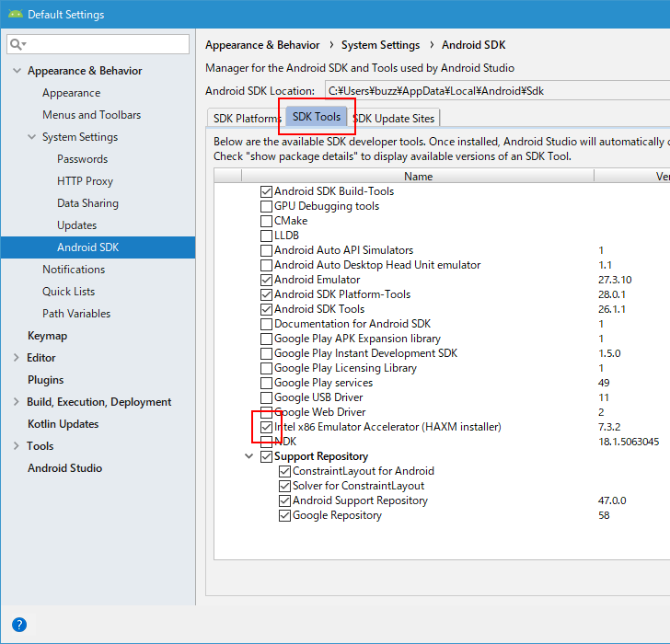Toggle Support Repository checkbox
Viewport: 670px width, 644px height.
[x=266, y=456]
